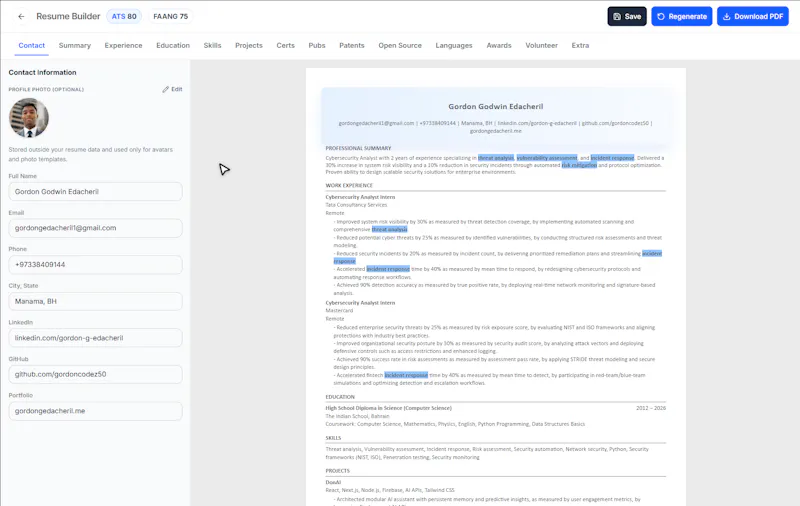This screenshot has height=506, width=800.
Task: Click SKILLS heading in resume preview
Action: pos(333,438)
